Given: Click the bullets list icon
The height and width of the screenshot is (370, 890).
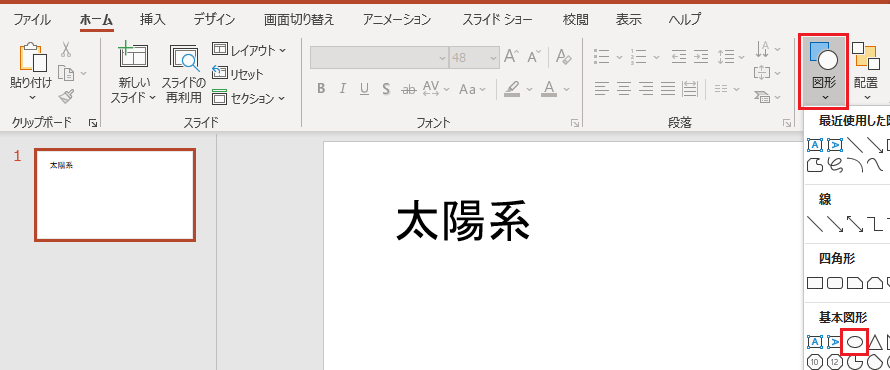Looking at the screenshot, I should click(602, 57).
